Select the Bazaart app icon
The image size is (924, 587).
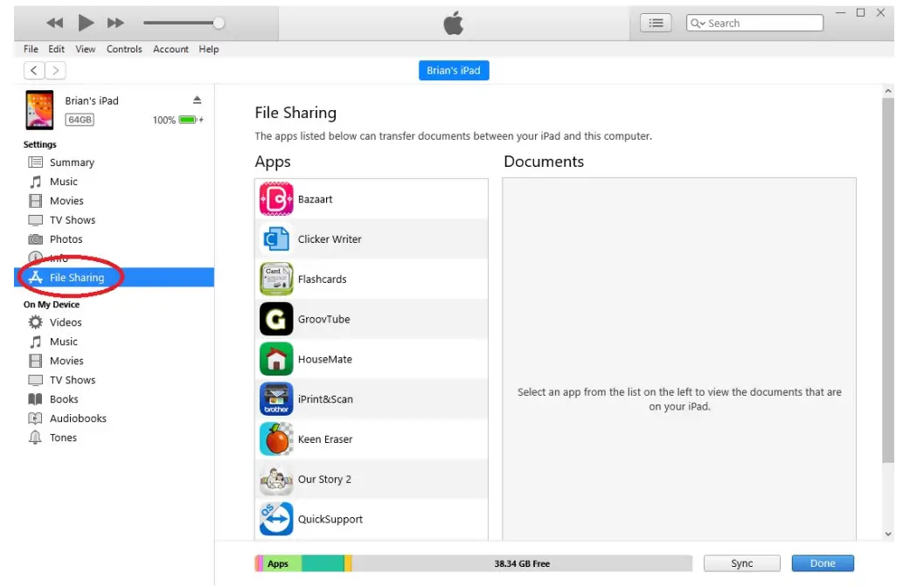(275, 199)
